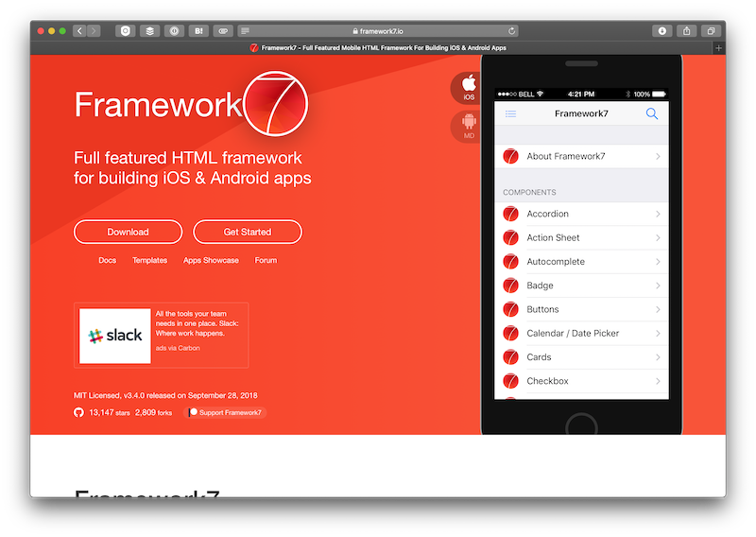Click the Download button
This screenshot has height=537, width=756.
128,232
